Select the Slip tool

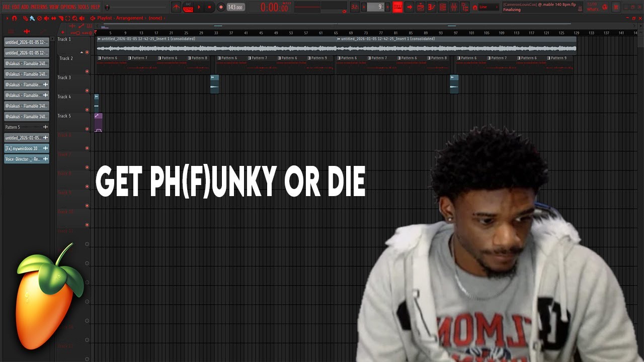[53, 18]
